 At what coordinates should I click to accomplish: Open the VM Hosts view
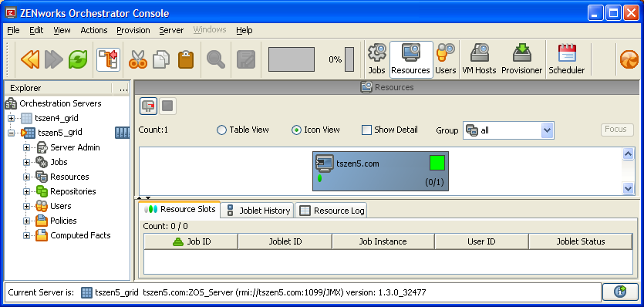479,59
